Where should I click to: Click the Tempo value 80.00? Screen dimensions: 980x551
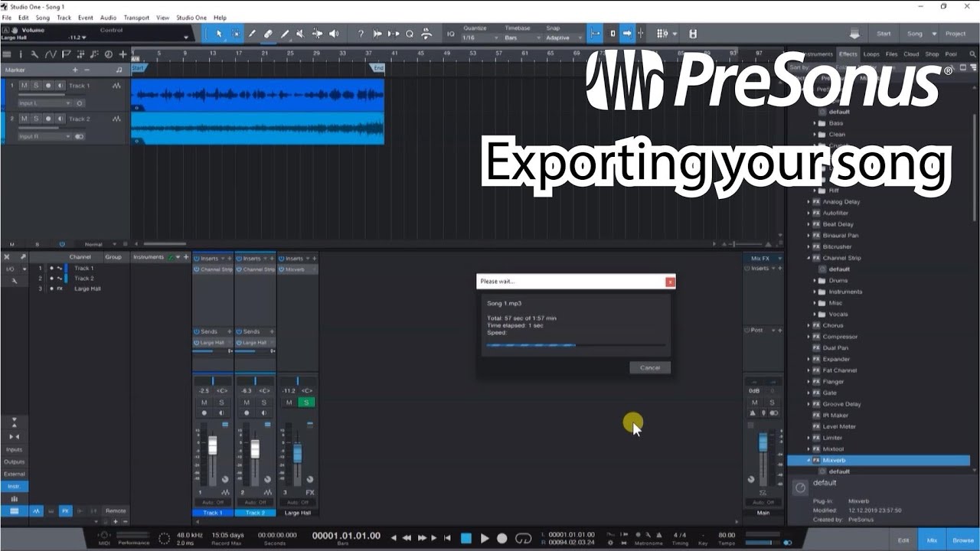coord(727,534)
